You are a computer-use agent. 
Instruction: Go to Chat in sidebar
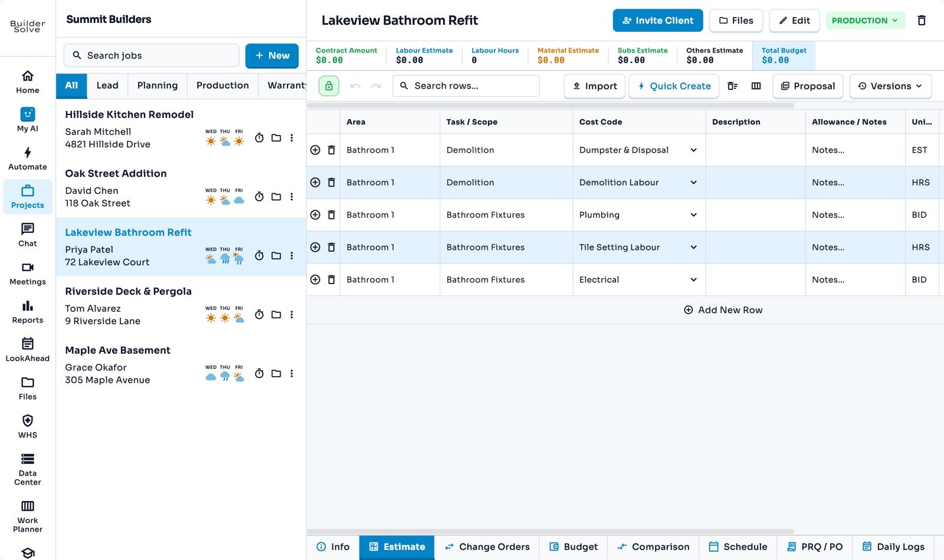coord(28,235)
